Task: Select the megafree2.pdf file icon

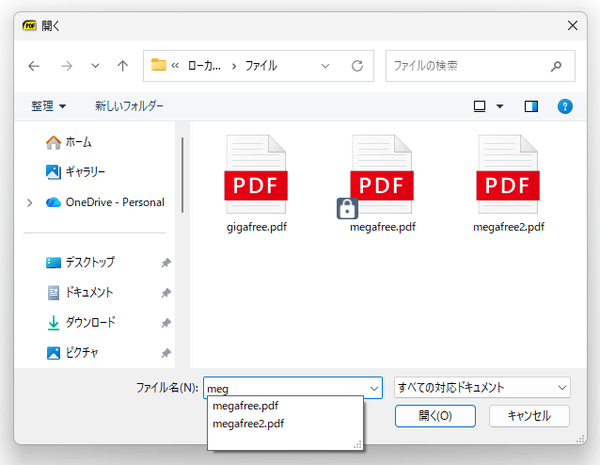Action: pyautogui.click(x=508, y=174)
